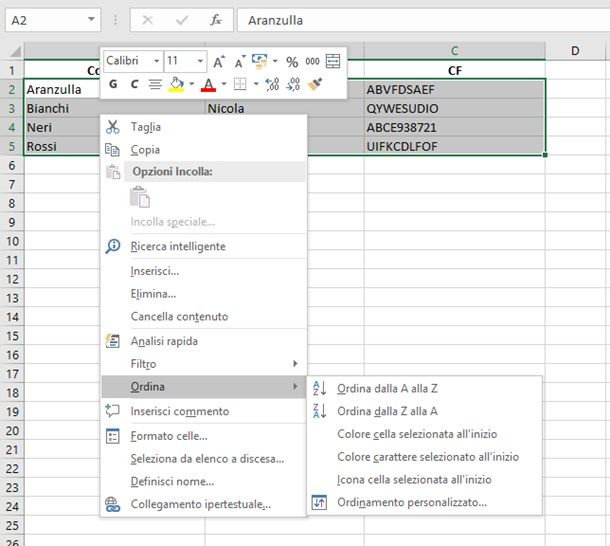Apply percent style format

coord(292,61)
